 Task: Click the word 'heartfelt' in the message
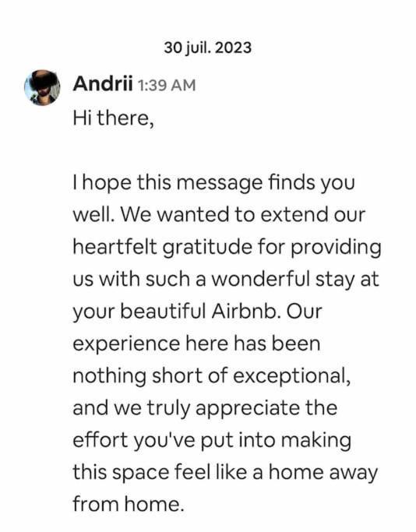click(x=115, y=247)
